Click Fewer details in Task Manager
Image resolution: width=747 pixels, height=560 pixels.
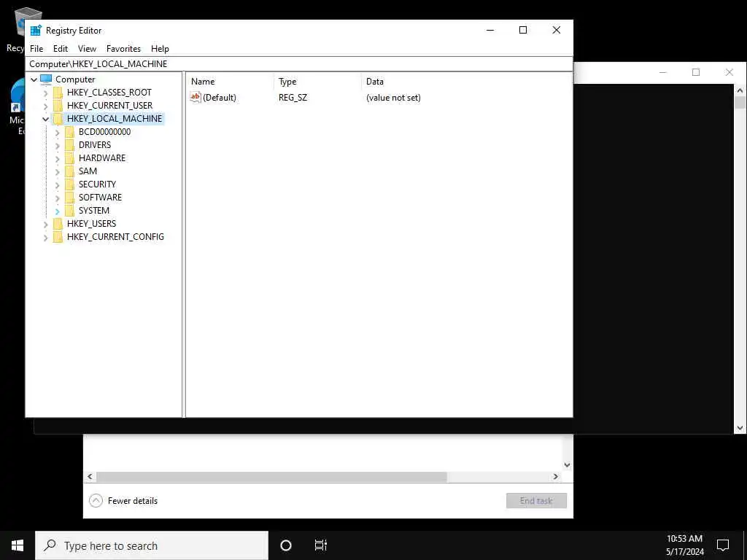(x=133, y=500)
